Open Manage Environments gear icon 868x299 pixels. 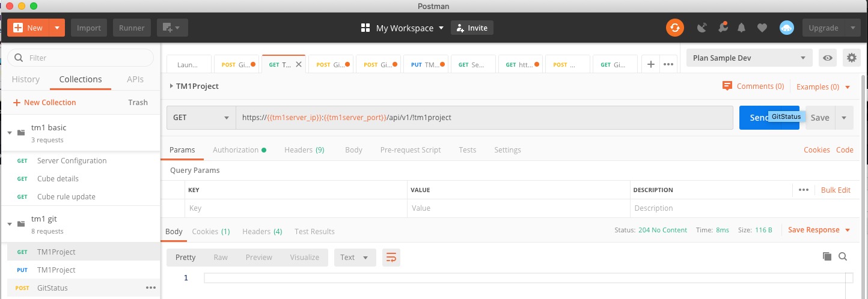tap(851, 58)
